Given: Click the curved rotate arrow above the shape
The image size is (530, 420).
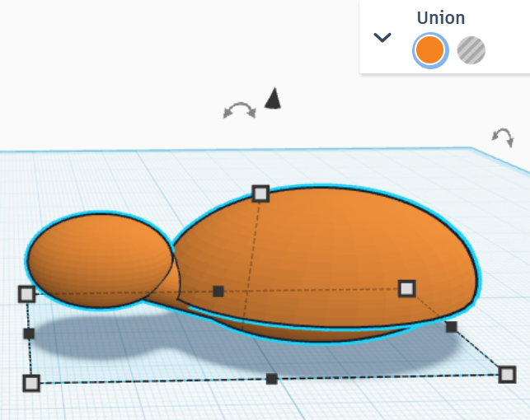Looking at the screenshot, I should pos(239,110).
